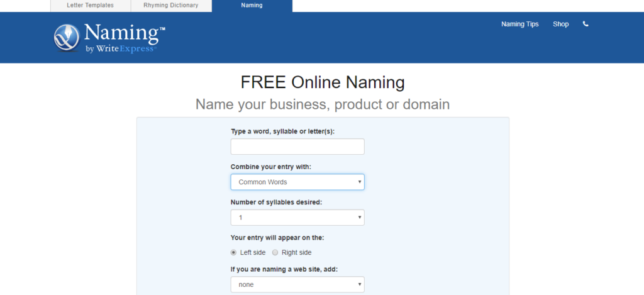Image resolution: width=644 pixels, height=295 pixels.
Task: Open the Rhyming Dictionary tab
Action: [171, 5]
